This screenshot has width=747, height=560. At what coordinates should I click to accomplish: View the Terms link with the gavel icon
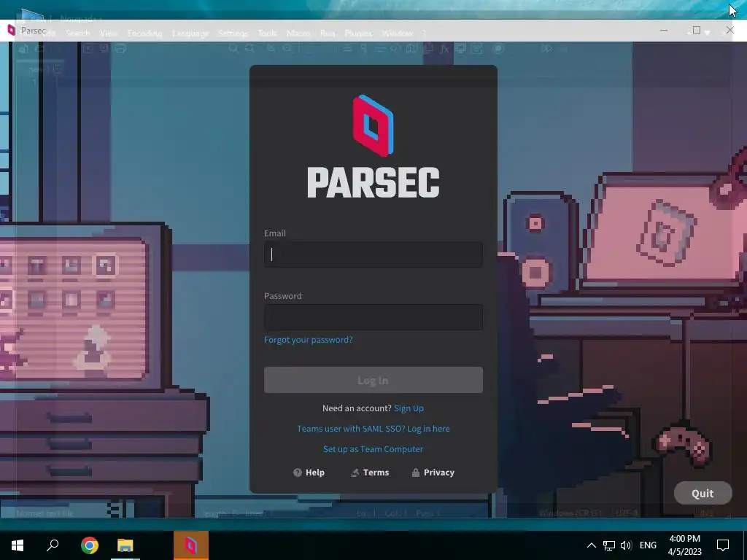(x=370, y=472)
